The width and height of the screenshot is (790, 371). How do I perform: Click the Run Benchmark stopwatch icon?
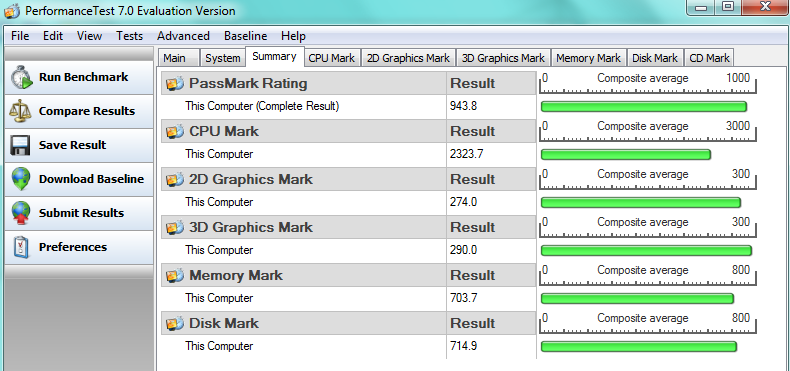21,78
